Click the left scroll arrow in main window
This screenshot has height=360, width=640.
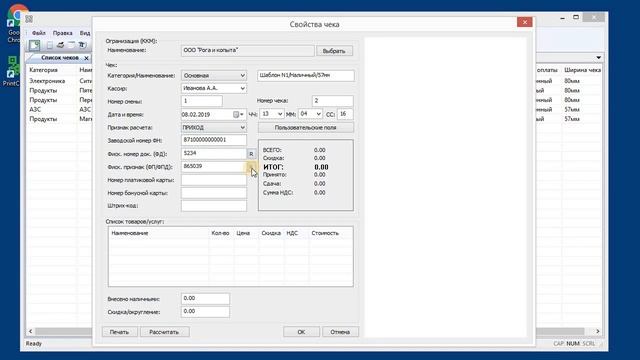coord(31,331)
